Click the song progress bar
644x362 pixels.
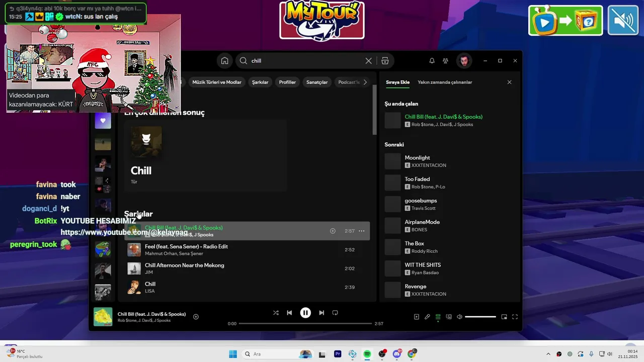305,324
